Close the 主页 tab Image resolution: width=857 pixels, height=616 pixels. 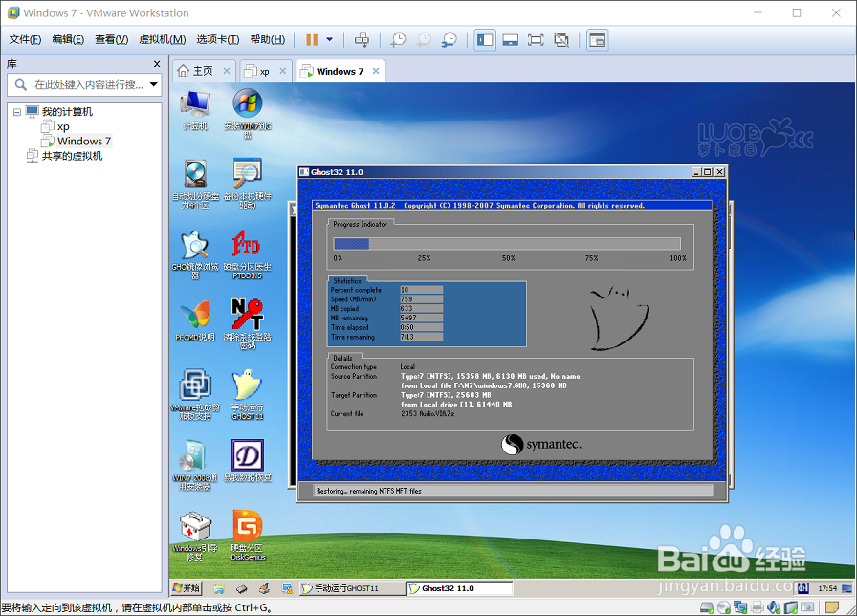coord(227,71)
